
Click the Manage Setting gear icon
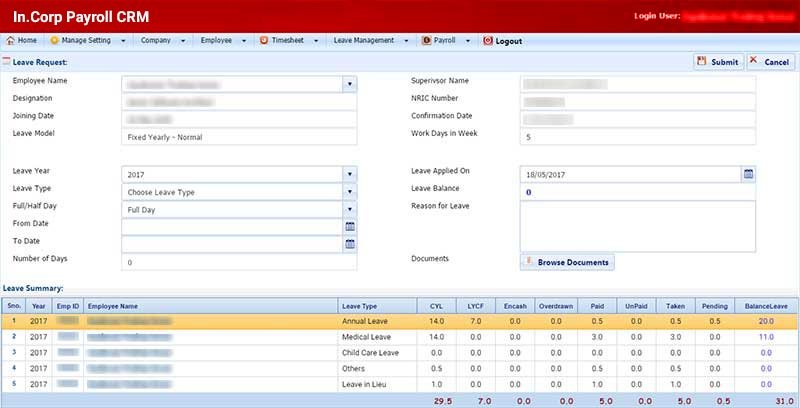pos(54,40)
